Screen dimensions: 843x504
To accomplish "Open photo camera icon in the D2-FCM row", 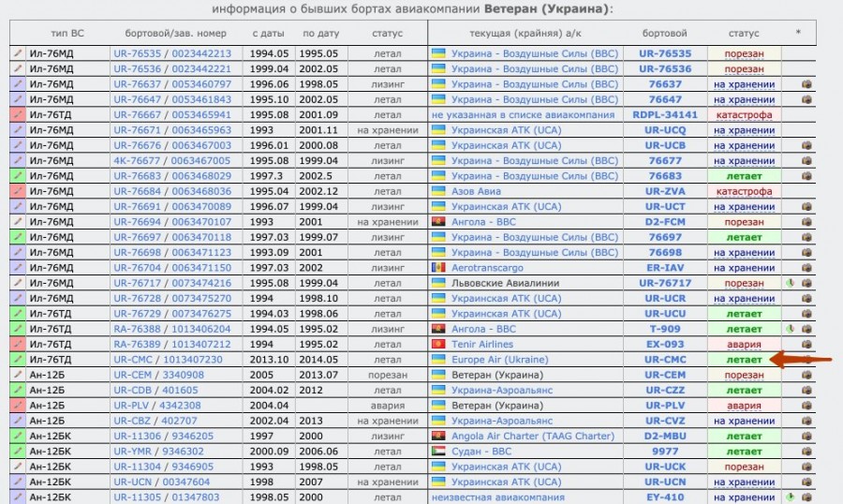I will pyautogui.click(x=806, y=222).
